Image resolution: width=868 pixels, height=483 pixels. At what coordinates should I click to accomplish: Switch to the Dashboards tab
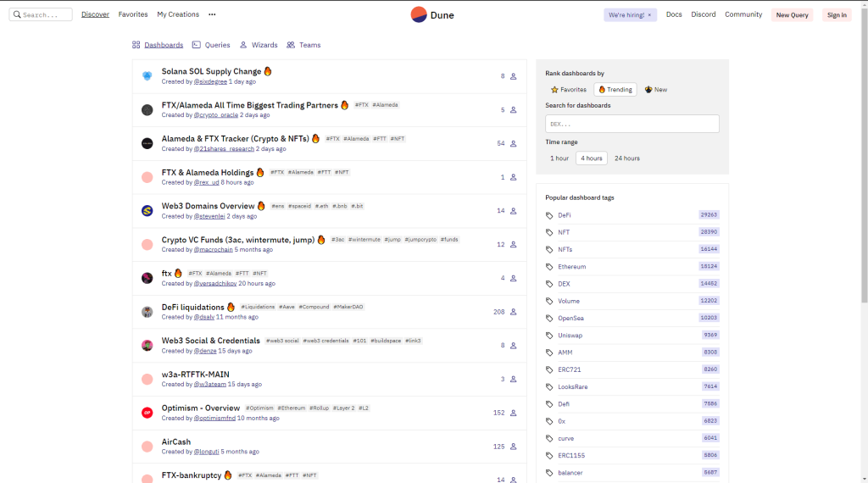(158, 45)
